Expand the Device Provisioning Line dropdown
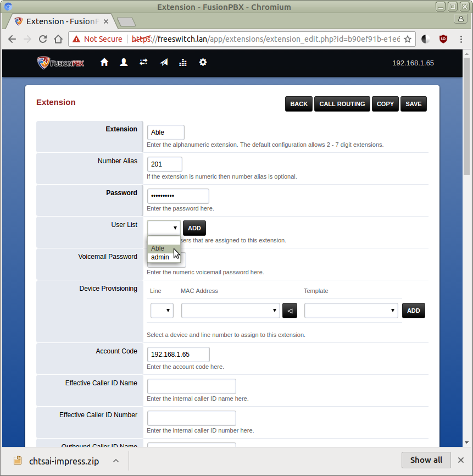473x476 pixels. tap(162, 311)
